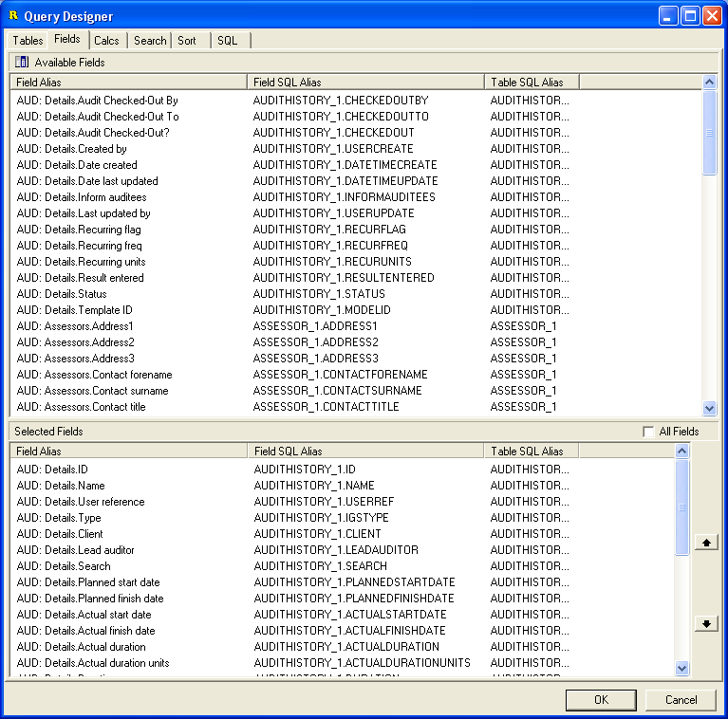
Task: Select 'AUD: Details.Search' selected field
Action: [343, 566]
